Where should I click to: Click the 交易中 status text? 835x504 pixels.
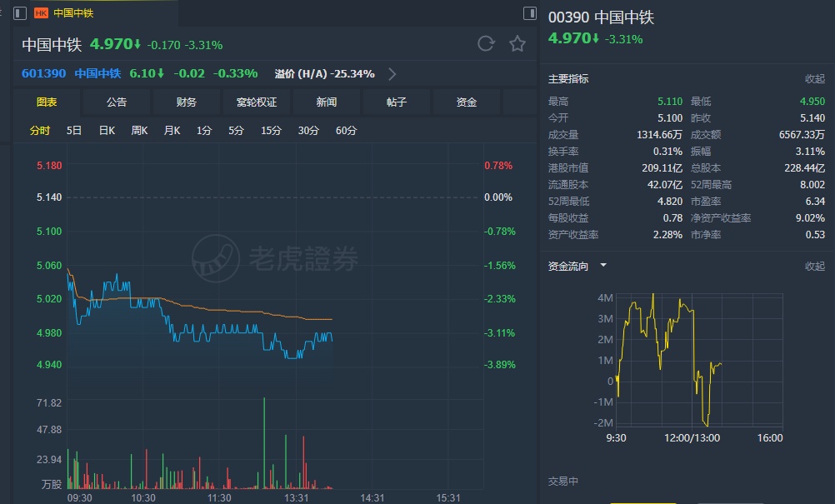pyautogui.click(x=562, y=482)
